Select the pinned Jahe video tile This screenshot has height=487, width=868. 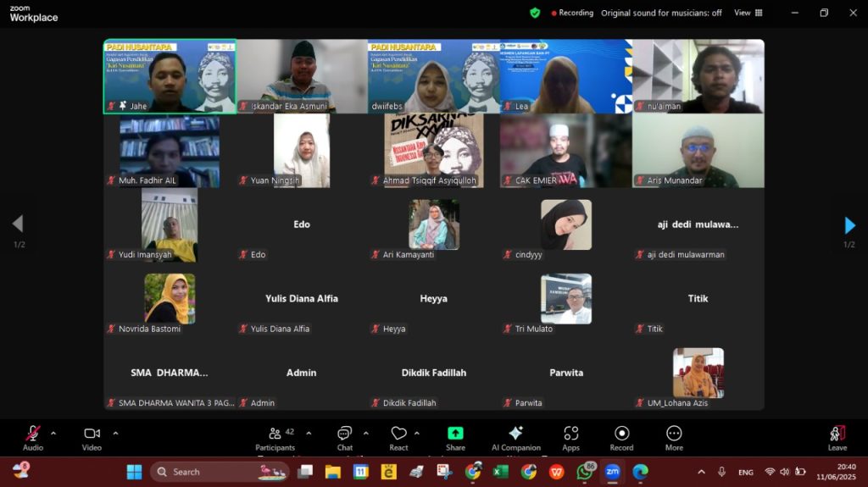pos(170,76)
